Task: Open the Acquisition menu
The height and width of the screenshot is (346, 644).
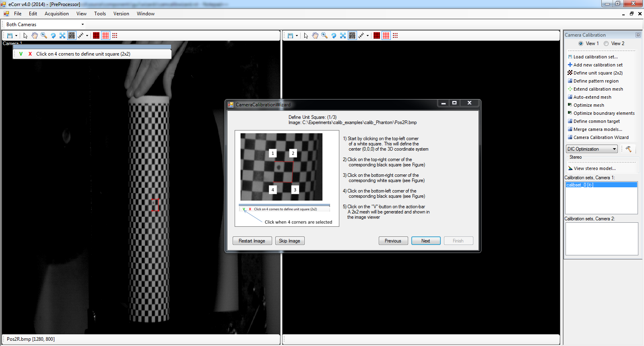Action: pyautogui.click(x=57, y=14)
